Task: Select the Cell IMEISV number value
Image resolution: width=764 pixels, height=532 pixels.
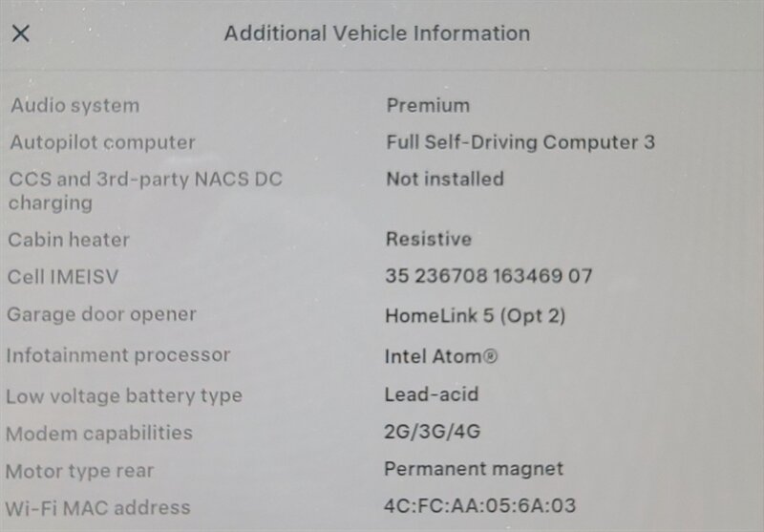Action: tap(489, 277)
